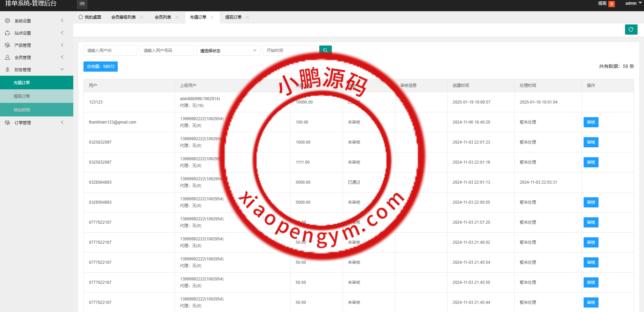The image size is (644, 312).
Task: Click the 开始时间 date field
Action: tap(289, 51)
